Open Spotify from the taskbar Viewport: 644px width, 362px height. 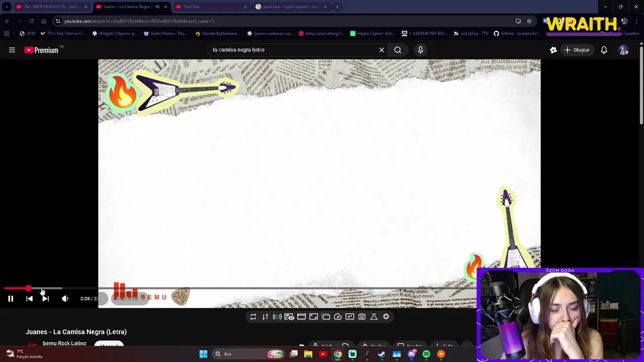pyautogui.click(x=426, y=354)
